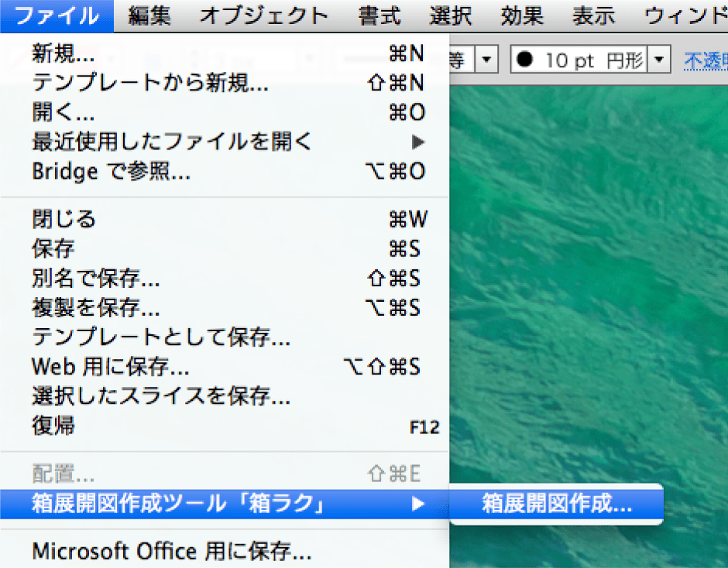Viewport: 728px width, 568px height.
Task: Expand 最近使用したファイルを開く submenu
Action: click(x=172, y=142)
